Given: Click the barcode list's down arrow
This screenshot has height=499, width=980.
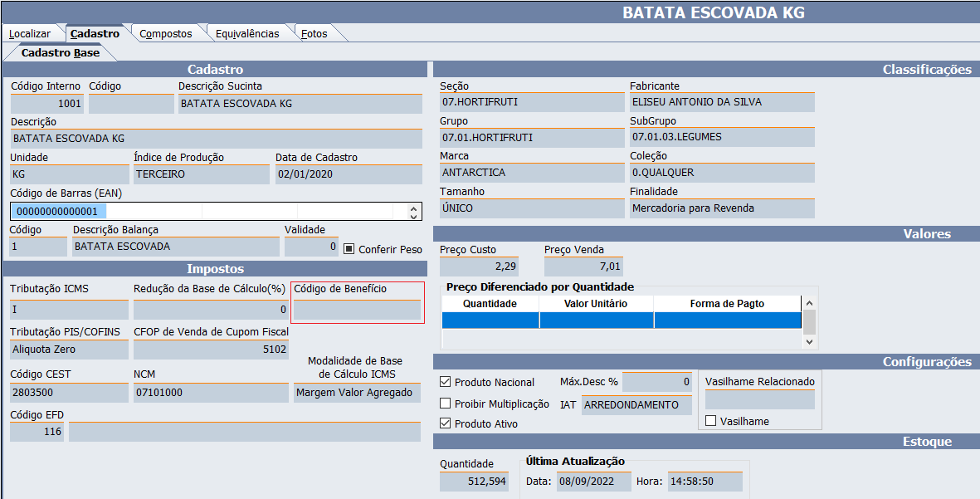Looking at the screenshot, I should (414, 217).
